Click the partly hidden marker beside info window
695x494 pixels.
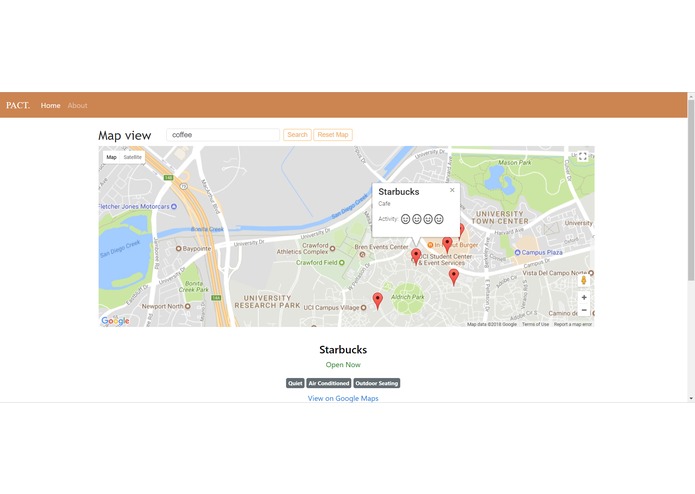[462, 230]
